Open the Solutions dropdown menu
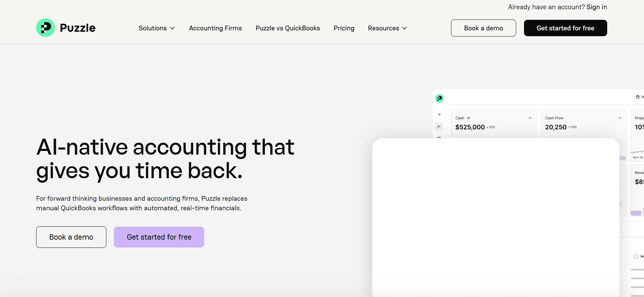Screen dimensions: 644x297 tap(157, 28)
